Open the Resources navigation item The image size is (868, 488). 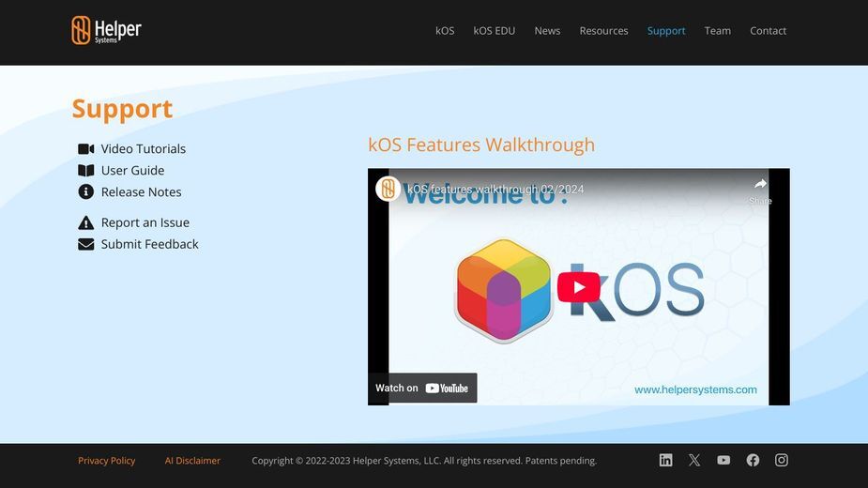603,31
